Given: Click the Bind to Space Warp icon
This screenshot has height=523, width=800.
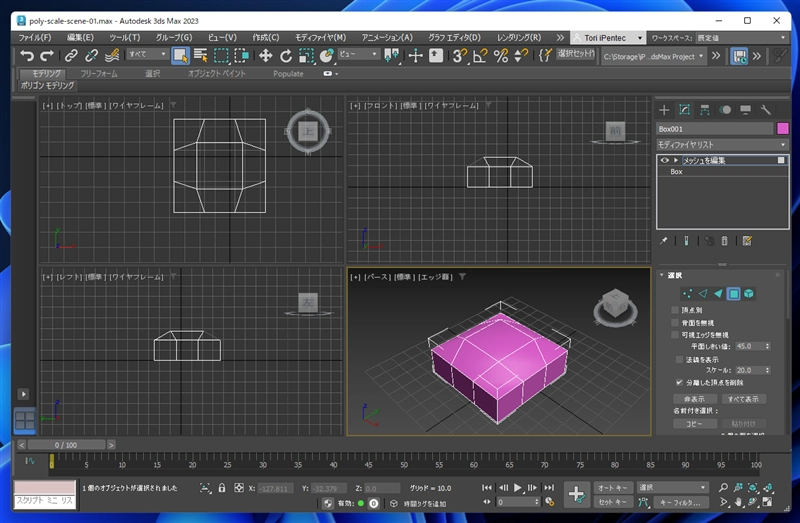Looking at the screenshot, I should (x=112, y=55).
